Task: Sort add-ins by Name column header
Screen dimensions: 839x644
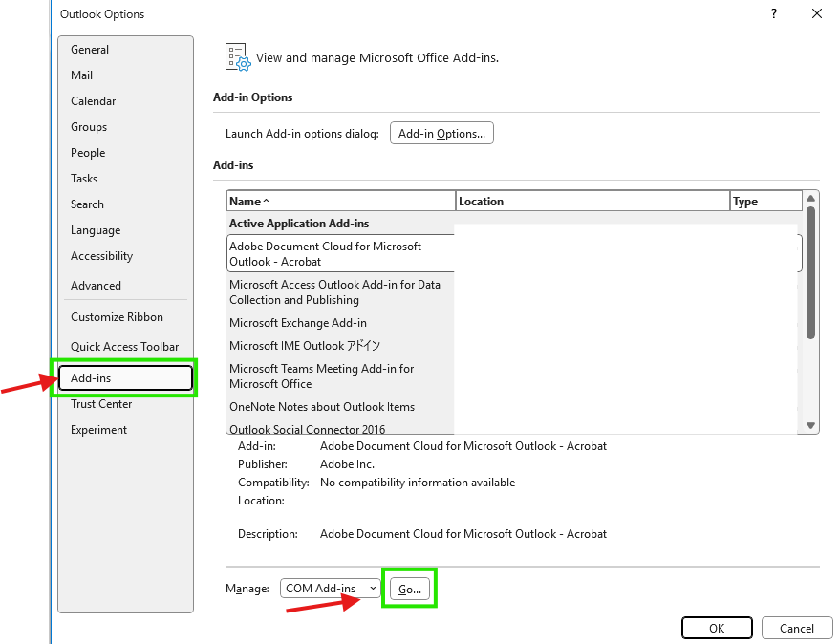Action: click(x=341, y=201)
